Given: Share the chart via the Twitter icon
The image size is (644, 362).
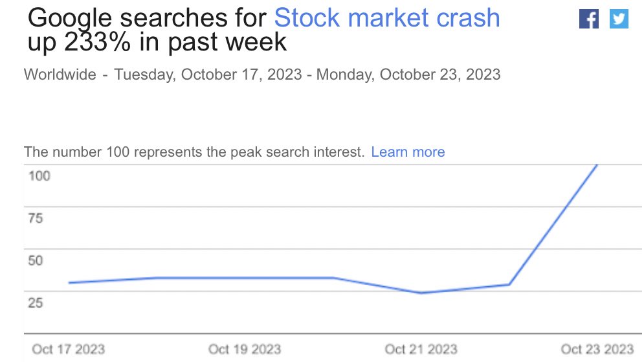Looking at the screenshot, I should (x=619, y=19).
